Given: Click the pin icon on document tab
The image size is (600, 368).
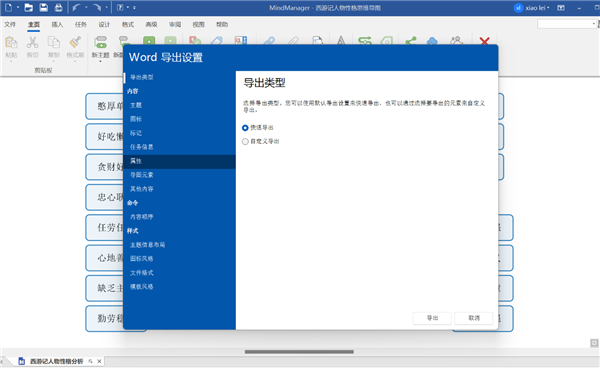Looking at the screenshot, I should click(x=90, y=361).
